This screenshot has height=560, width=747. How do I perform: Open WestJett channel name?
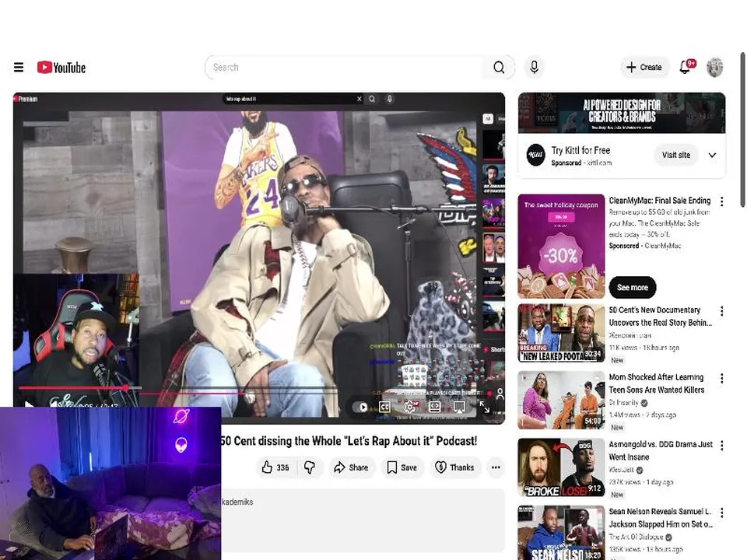621,470
